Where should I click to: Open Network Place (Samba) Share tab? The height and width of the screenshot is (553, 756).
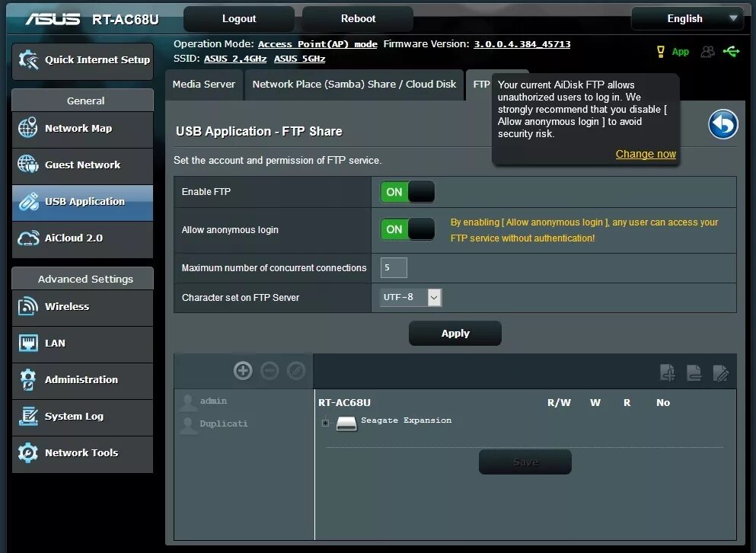(354, 85)
